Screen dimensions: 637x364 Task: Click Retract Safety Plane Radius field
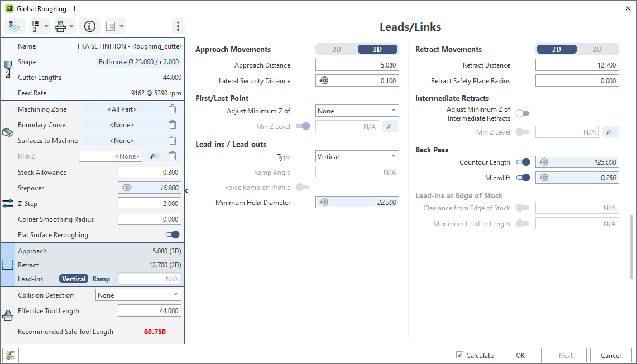577,80
